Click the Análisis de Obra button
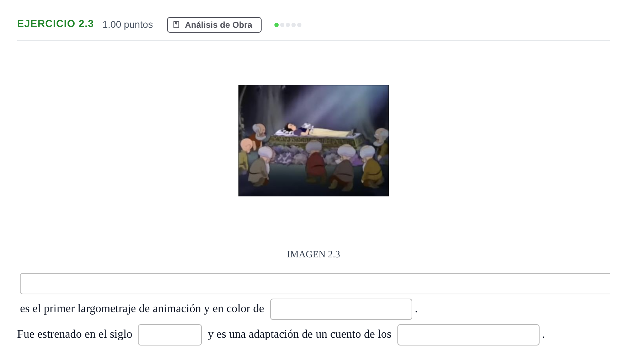This screenshot has width=627, height=364. pos(214,25)
